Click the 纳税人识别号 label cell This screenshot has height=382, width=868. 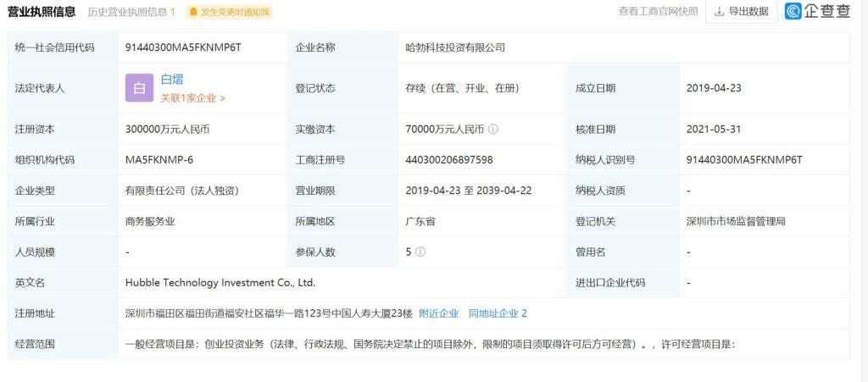pos(624,160)
